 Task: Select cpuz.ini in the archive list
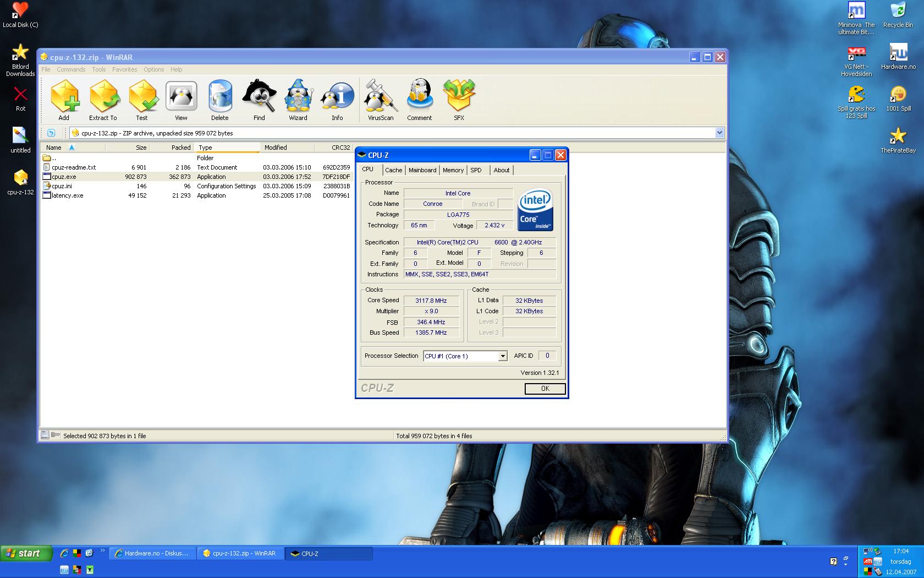(x=196, y=186)
